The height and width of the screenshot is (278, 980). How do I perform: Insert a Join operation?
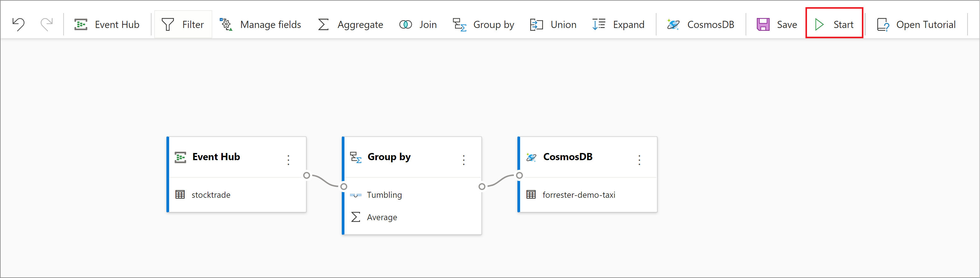point(418,25)
